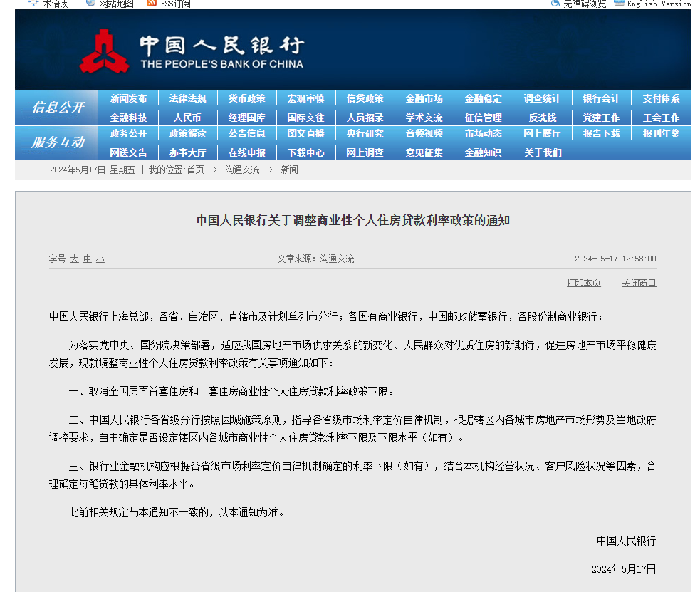Click the 无障碍浏览 accessibility icon
700x592 pixels.
[555, 3]
